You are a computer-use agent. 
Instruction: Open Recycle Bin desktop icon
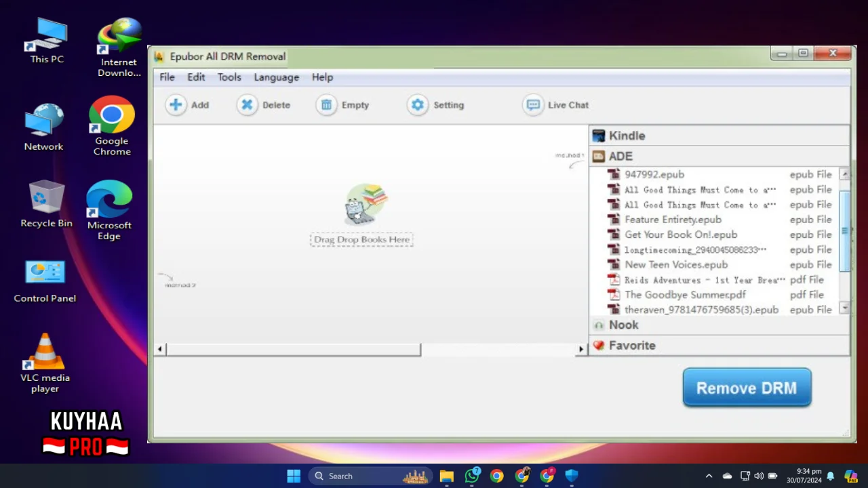pos(46,203)
